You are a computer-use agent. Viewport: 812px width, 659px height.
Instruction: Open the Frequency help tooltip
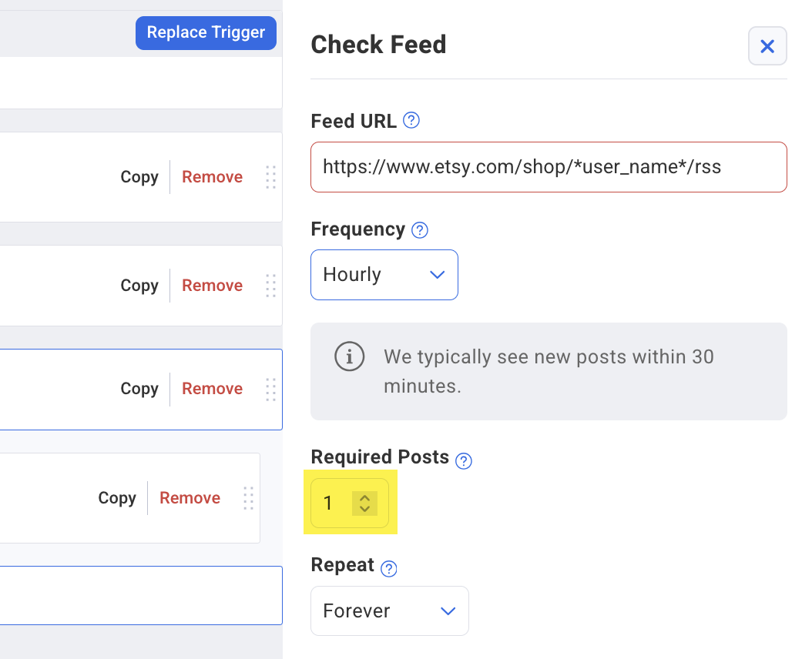pyautogui.click(x=420, y=229)
